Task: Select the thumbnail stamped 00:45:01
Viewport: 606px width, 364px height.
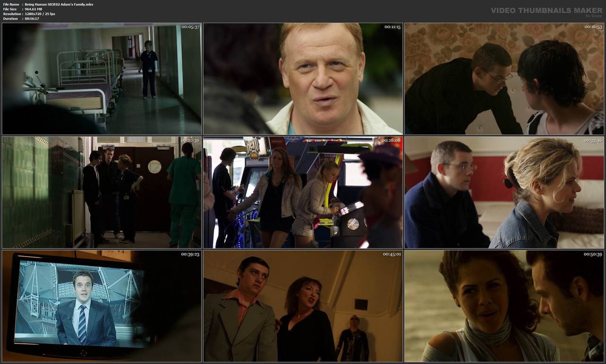Action: 303,306
